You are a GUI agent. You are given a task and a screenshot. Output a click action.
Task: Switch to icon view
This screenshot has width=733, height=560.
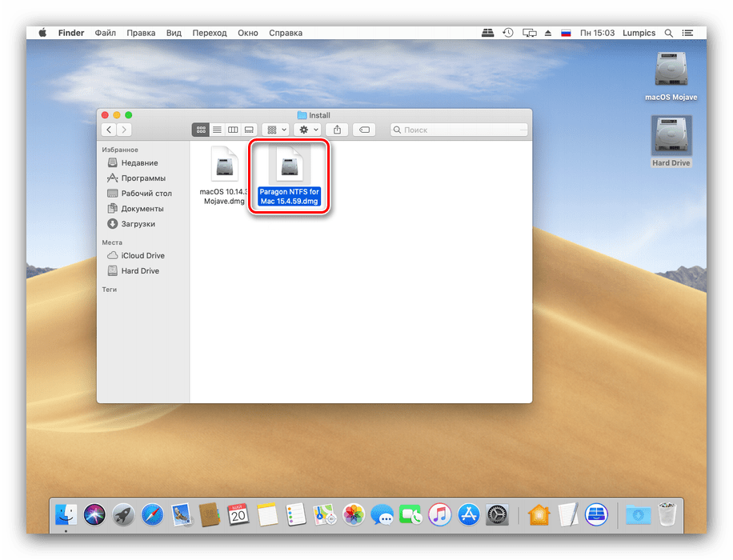[201, 130]
